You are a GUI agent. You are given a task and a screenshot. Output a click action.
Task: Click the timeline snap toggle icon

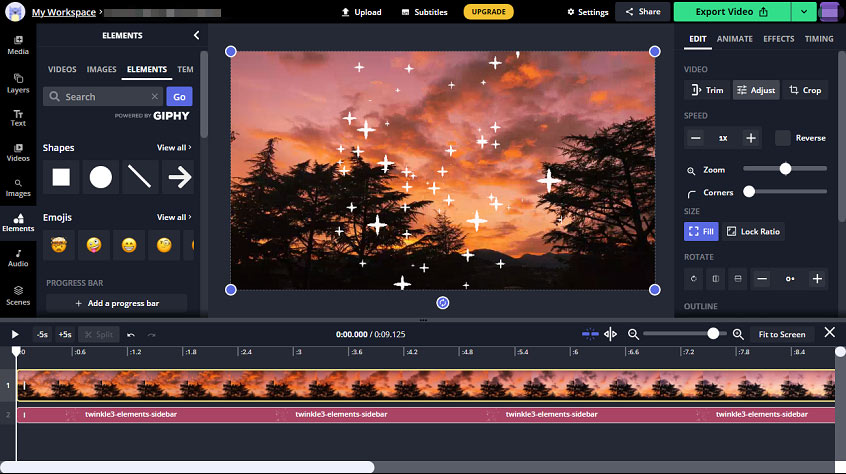tap(590, 334)
